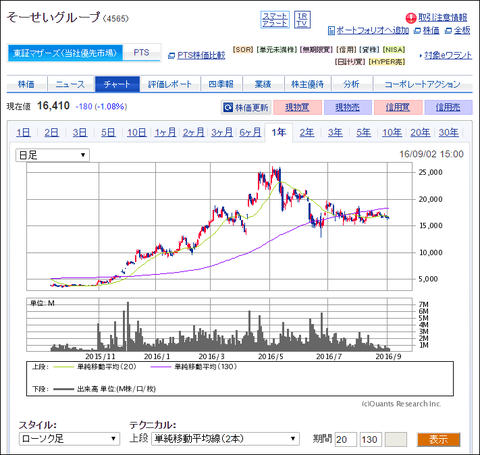Image resolution: width=480 pixels, height=455 pixels.
Task: Click the NISA tag label
Action: tap(394, 50)
